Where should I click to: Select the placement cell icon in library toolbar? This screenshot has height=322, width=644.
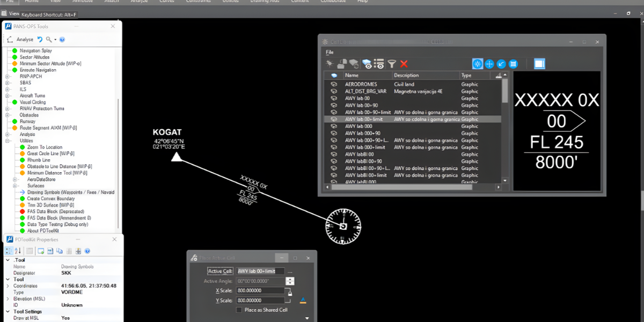(477, 64)
